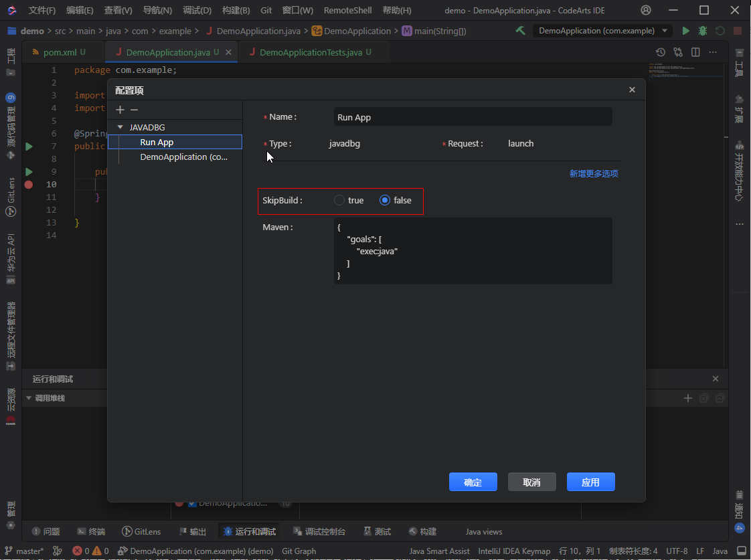
Task: Select SkipBuild false radio button
Action: 385,200
